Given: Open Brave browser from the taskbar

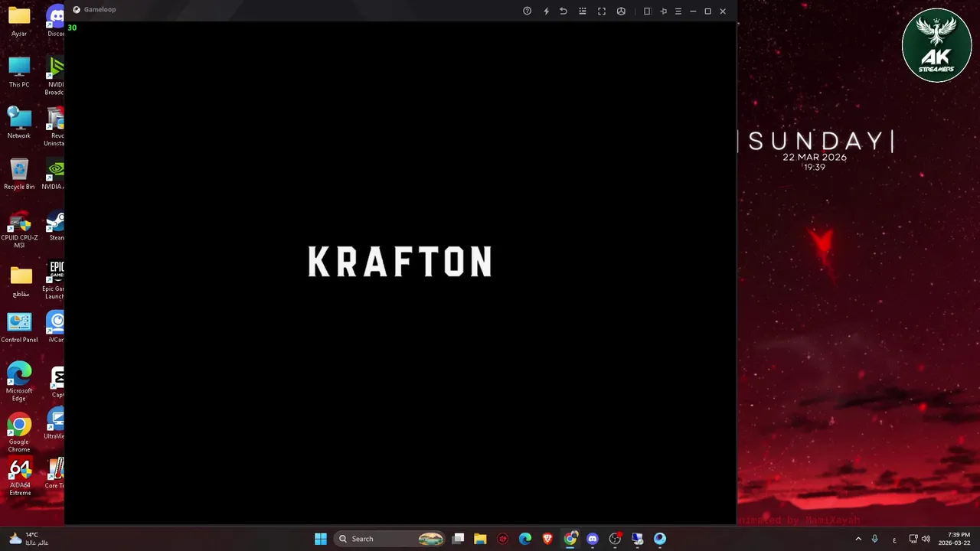Looking at the screenshot, I should pos(547,539).
